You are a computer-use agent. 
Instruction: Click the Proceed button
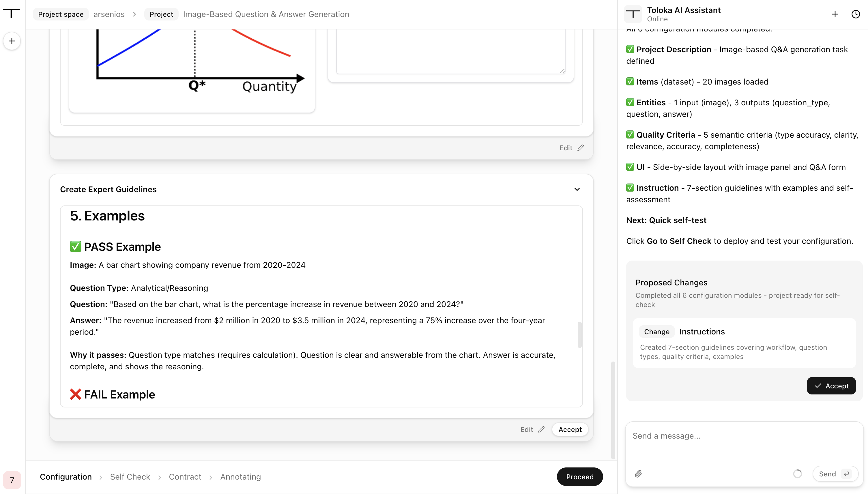coord(580,477)
